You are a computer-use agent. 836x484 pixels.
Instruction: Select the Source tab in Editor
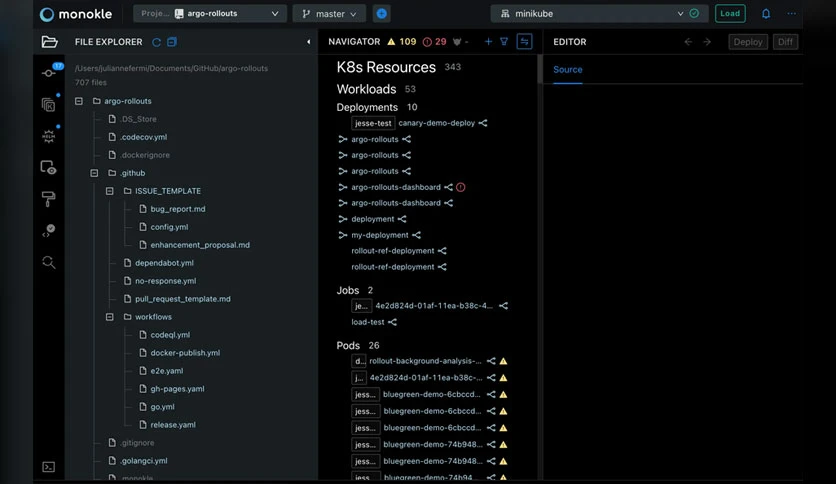pos(567,70)
